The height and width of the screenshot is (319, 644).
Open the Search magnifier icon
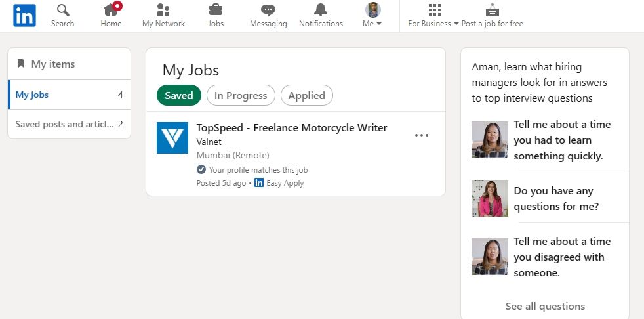[63, 11]
